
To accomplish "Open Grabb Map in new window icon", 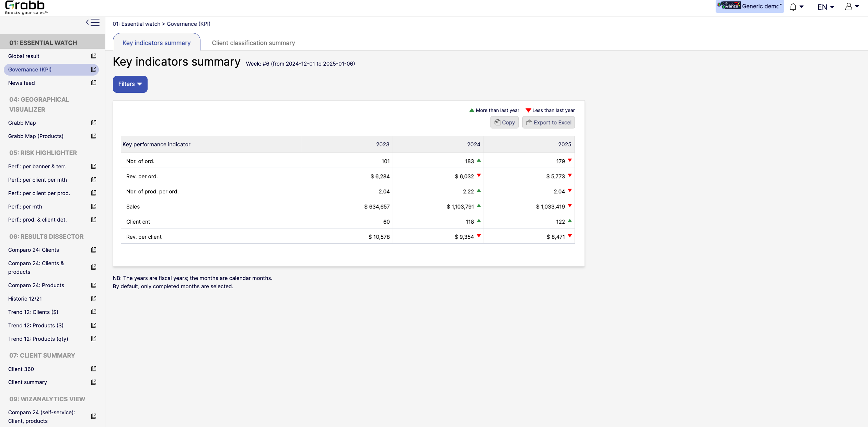I will (94, 123).
